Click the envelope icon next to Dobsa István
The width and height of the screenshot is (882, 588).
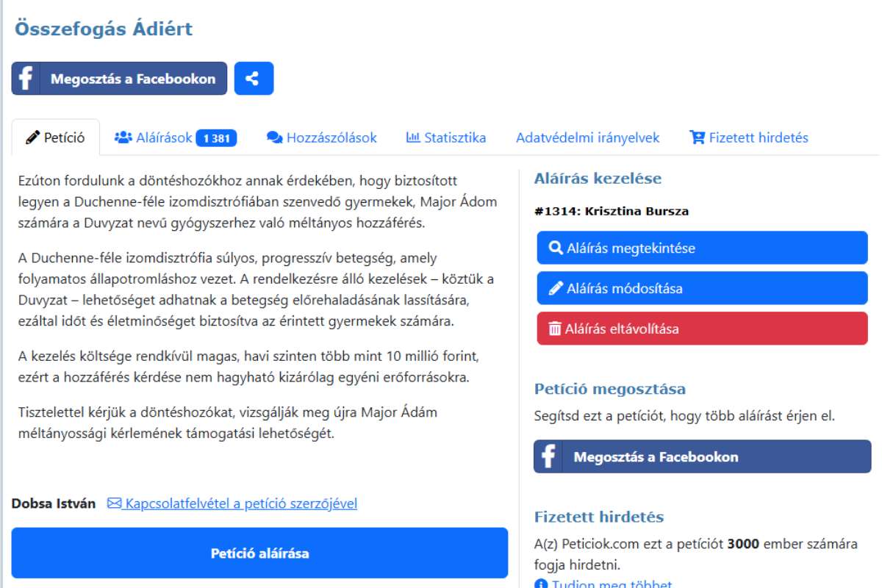coord(114,503)
